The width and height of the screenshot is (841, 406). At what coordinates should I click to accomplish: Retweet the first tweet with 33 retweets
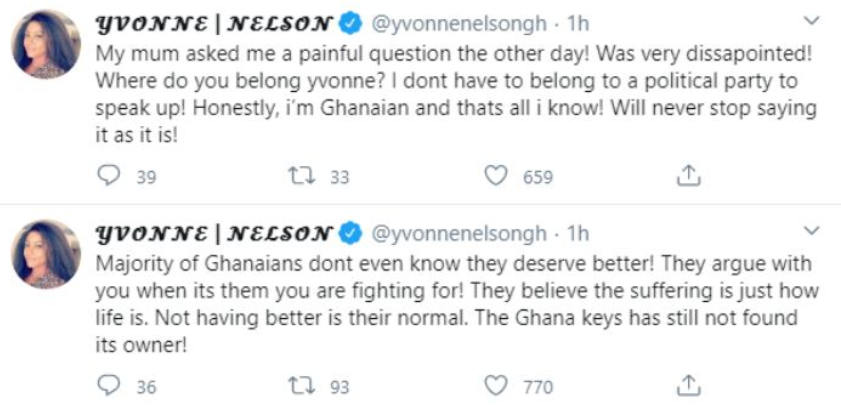pyautogui.click(x=300, y=176)
